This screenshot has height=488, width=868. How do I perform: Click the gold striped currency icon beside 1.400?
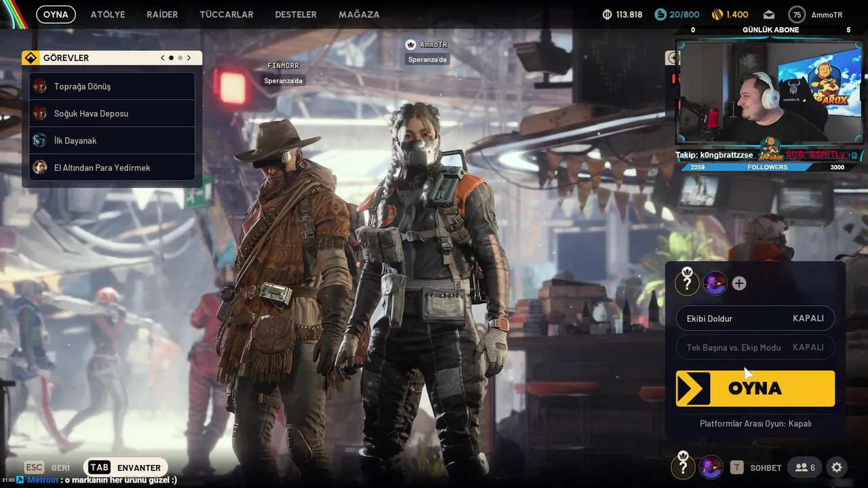(717, 14)
